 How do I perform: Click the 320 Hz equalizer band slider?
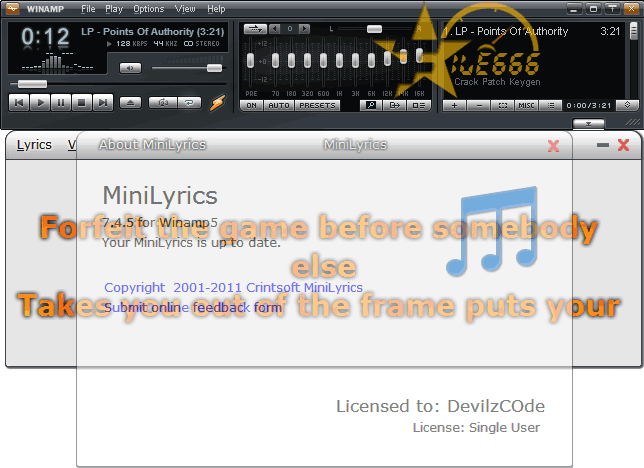pos(307,61)
